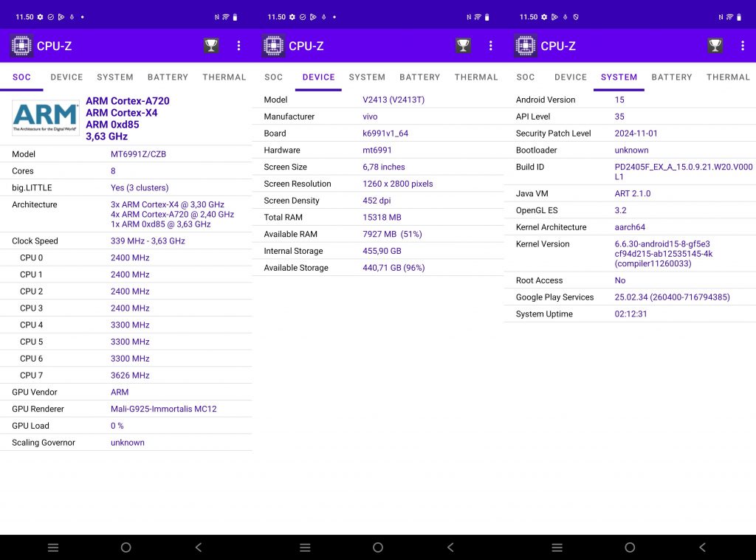Open the BATTERY tab in the left screen

(168, 77)
